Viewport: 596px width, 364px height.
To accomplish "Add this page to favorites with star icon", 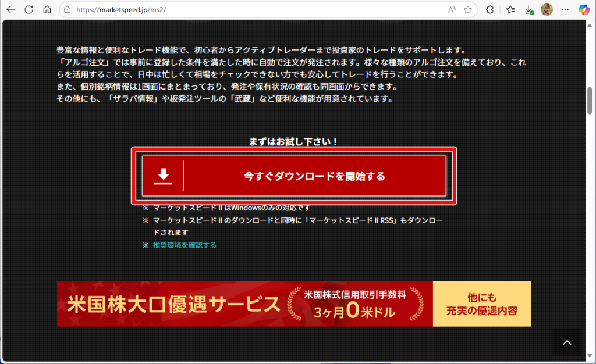I will (x=467, y=10).
